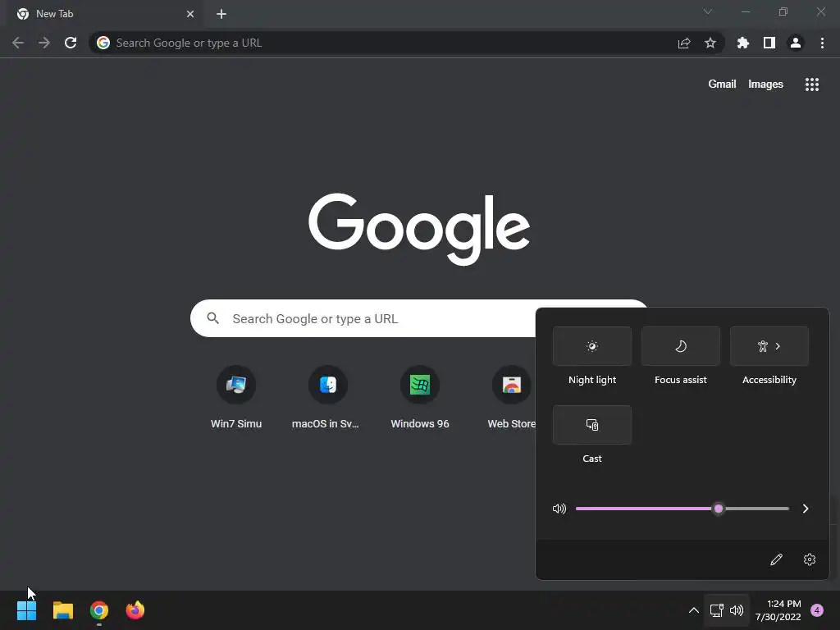The width and height of the screenshot is (840, 630).
Task: Toggle Night light on
Action: point(592,346)
